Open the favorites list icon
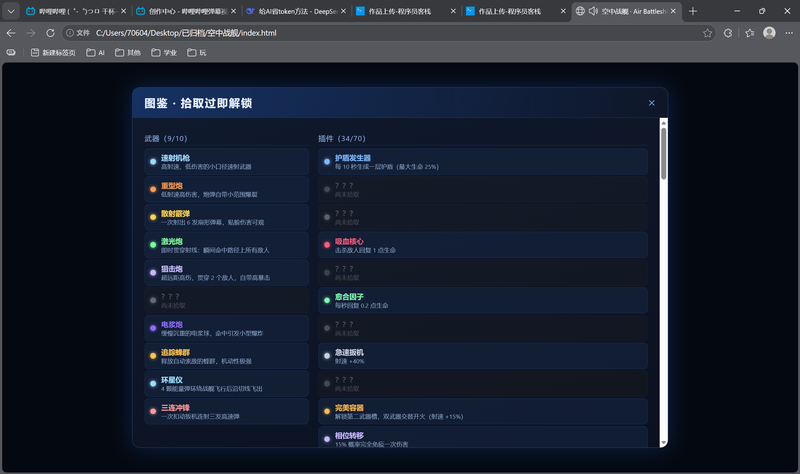This screenshot has width=800, height=474. [x=749, y=33]
